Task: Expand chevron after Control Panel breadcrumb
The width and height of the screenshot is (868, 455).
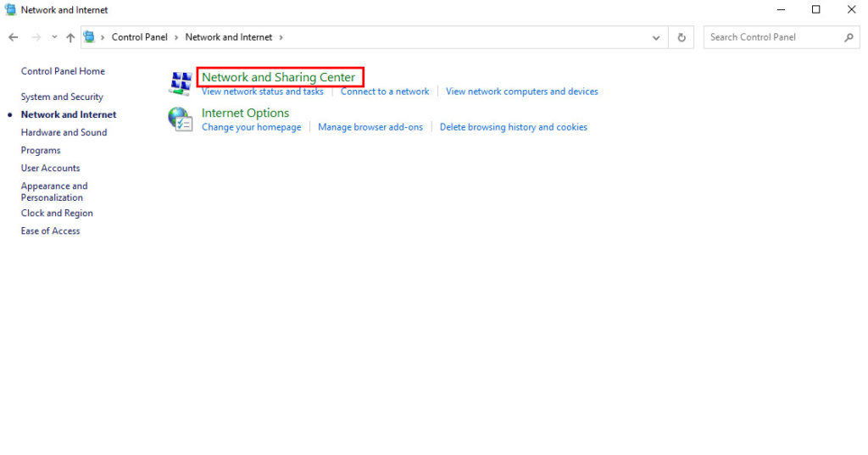Action: pyautogui.click(x=176, y=37)
